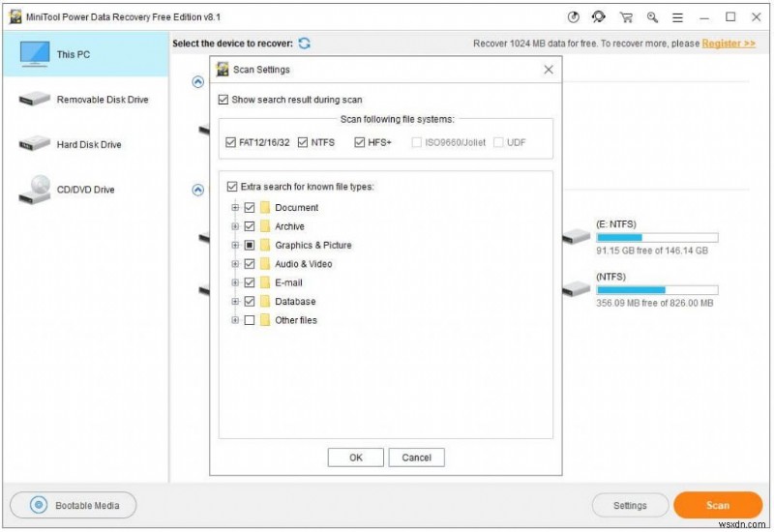Viewport: 774px width, 532px height.
Task: Uncheck the Archive file type checkbox
Action: (x=250, y=226)
